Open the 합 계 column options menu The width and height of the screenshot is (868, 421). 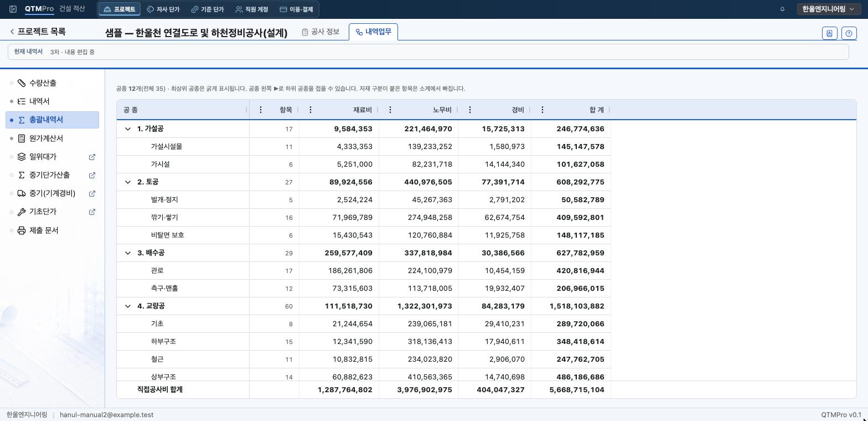(542, 110)
